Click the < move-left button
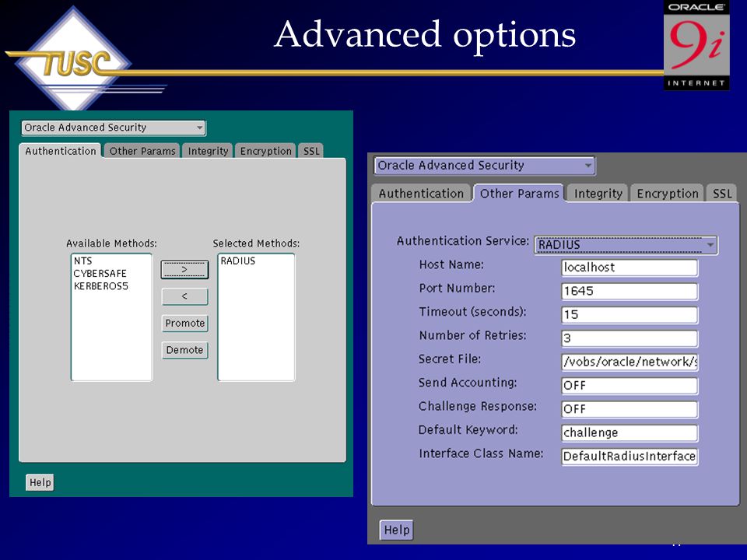 [x=185, y=296]
